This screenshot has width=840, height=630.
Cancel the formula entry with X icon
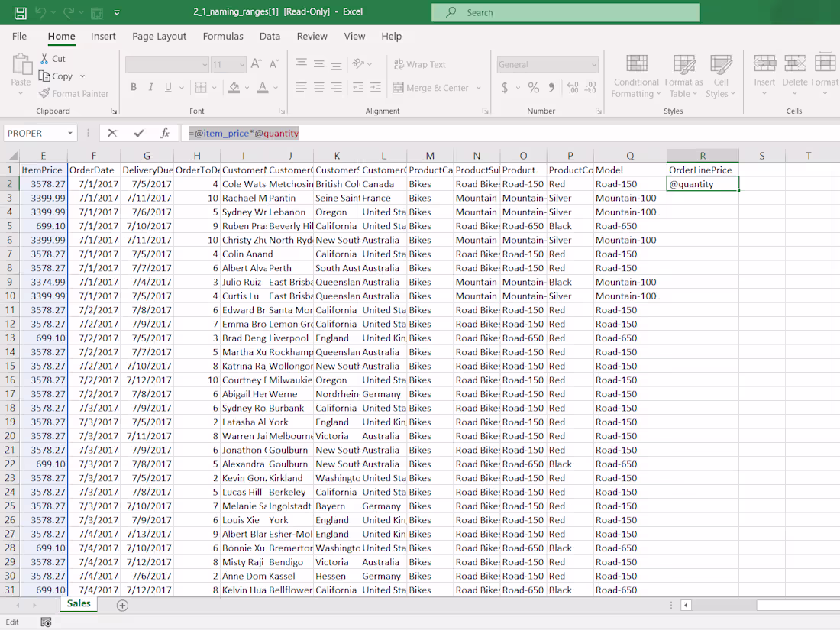point(112,133)
